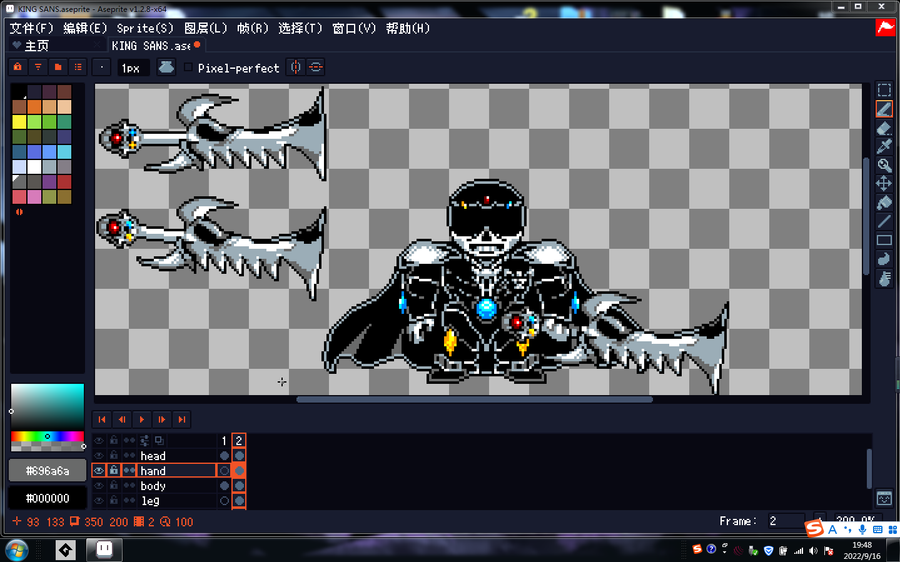Open timeline settings sliders icon
900x562 pixels.
pyautogui.click(x=144, y=441)
